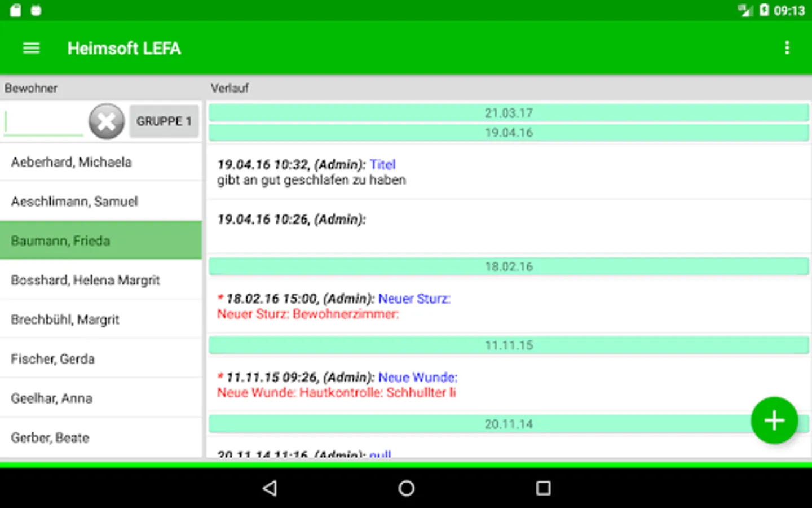Screen dimensions: 812x508
Task: Open the Titel link in 10:32 entry
Action: click(383, 164)
